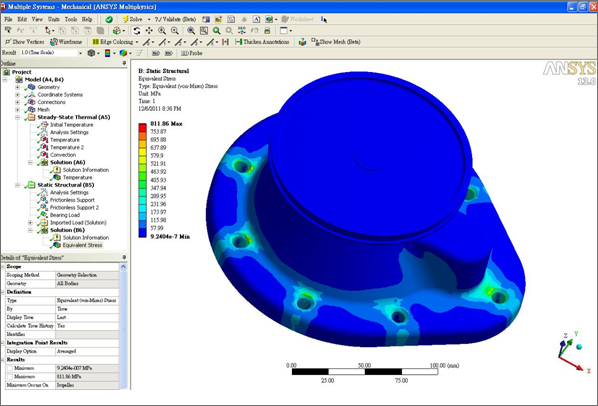Viewport: 598px width, 406px height.
Task: Click the Display Option Averaged cell
Action: 87,351
